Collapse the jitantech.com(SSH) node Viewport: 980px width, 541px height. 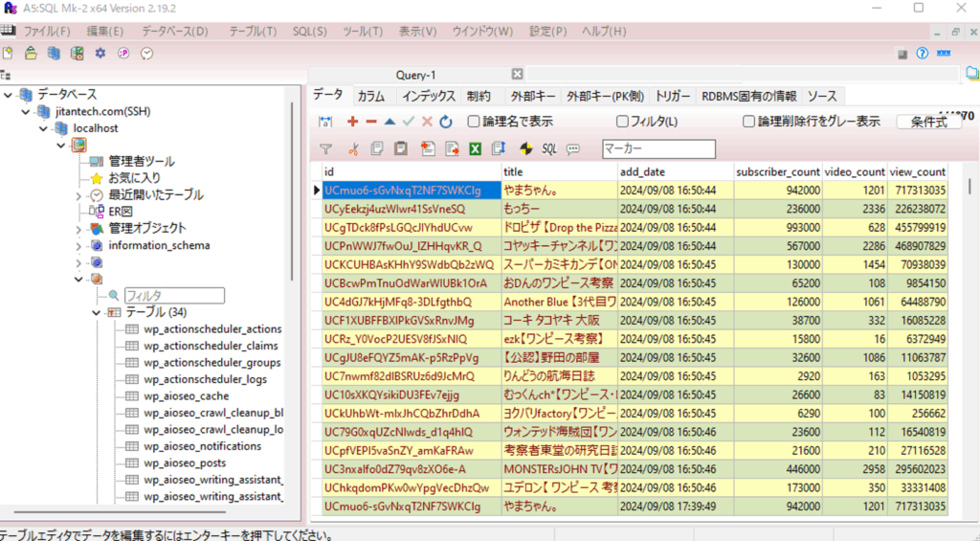pos(26,112)
